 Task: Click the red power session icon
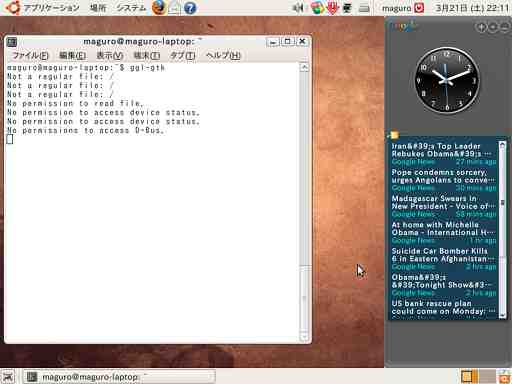click(419, 8)
